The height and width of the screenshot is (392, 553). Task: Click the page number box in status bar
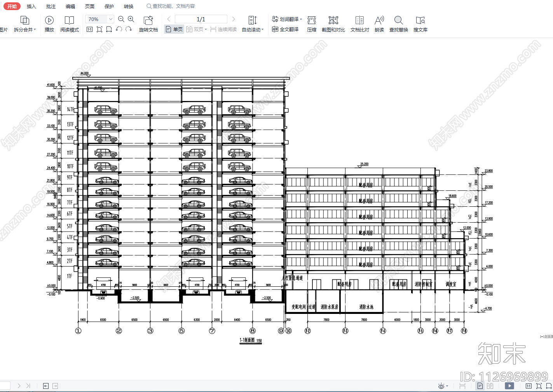[x=5, y=386]
